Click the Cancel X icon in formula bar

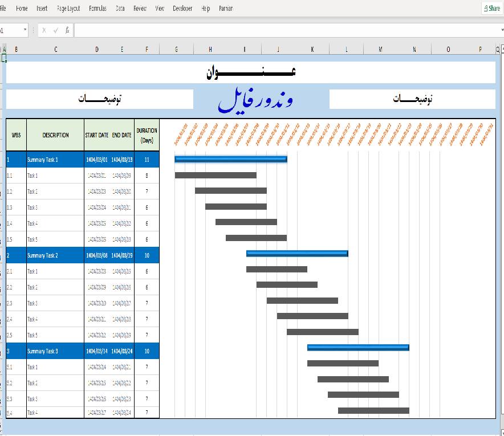pyautogui.click(x=44, y=30)
